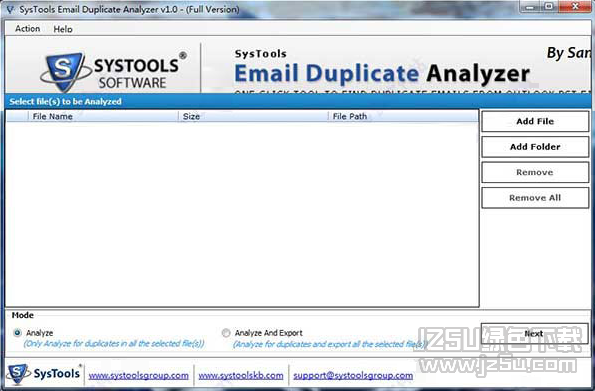Click the Mode group label
Image resolution: width=595 pixels, height=391 pixels.
click(x=22, y=315)
